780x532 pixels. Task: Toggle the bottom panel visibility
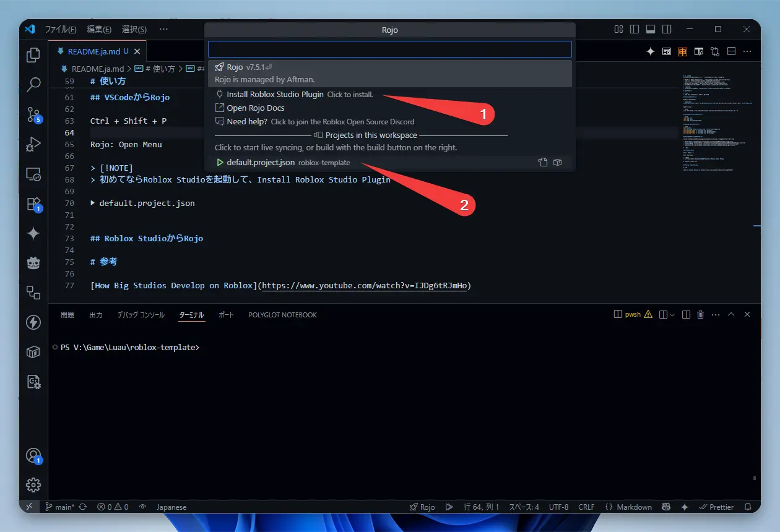pos(651,29)
